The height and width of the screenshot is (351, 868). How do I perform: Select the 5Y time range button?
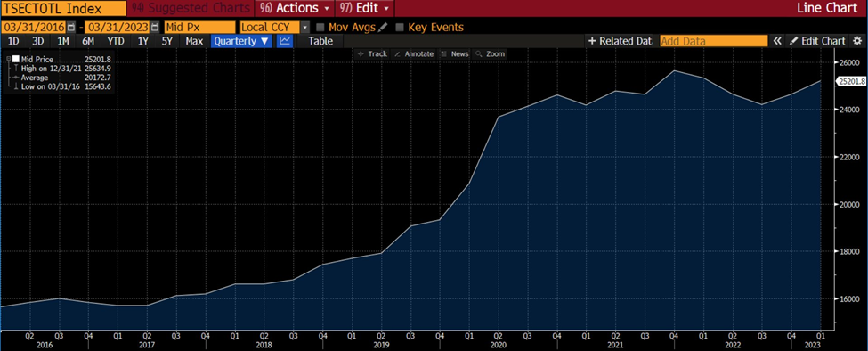tap(167, 41)
